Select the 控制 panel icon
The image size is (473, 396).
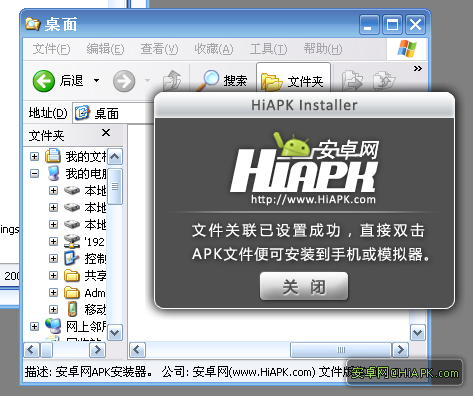72,258
